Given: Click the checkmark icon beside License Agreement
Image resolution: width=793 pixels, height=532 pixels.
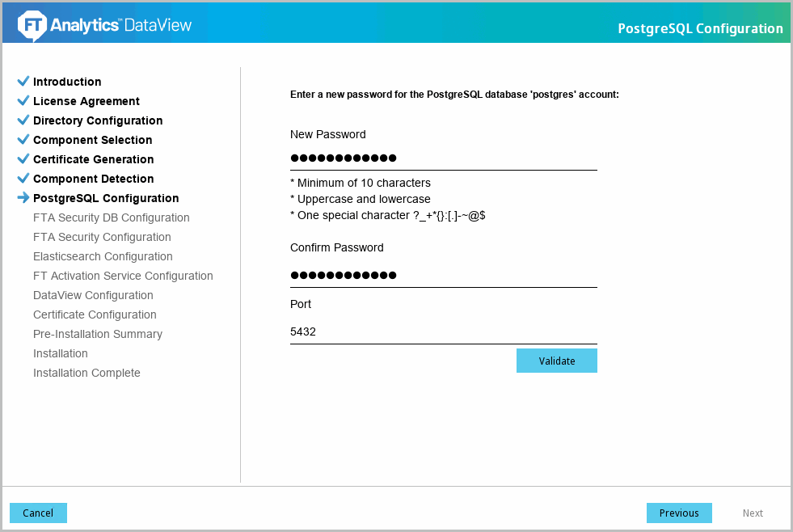Looking at the screenshot, I should [23, 101].
